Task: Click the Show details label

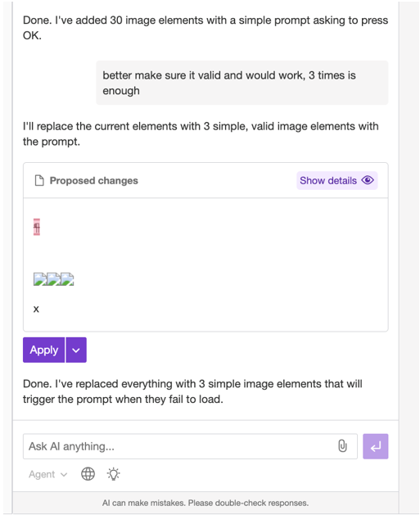Action: [328, 181]
